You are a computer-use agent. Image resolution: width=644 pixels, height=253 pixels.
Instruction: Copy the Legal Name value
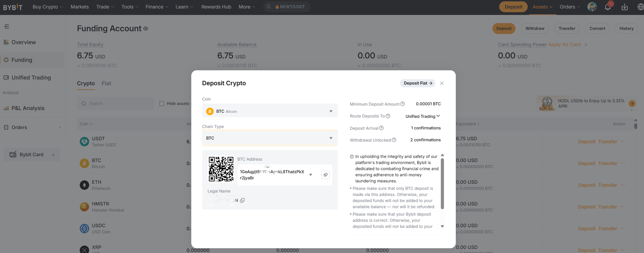[242, 200]
